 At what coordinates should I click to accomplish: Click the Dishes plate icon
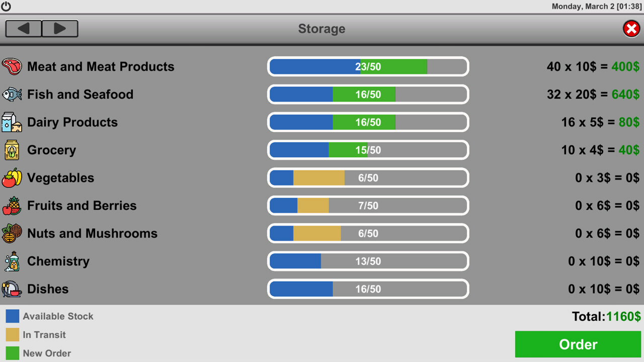(x=12, y=289)
